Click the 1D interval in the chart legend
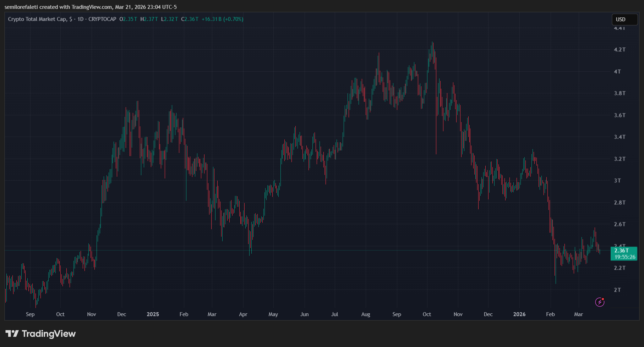This screenshot has height=347, width=644. pos(81,19)
